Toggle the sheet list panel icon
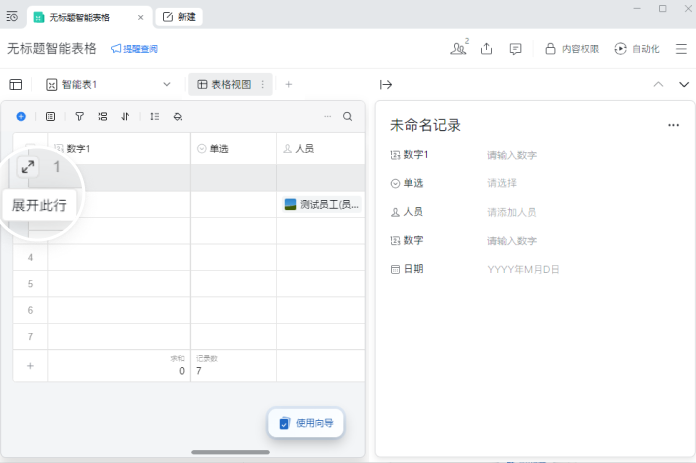Image resolution: width=696 pixels, height=463 pixels. tap(16, 84)
